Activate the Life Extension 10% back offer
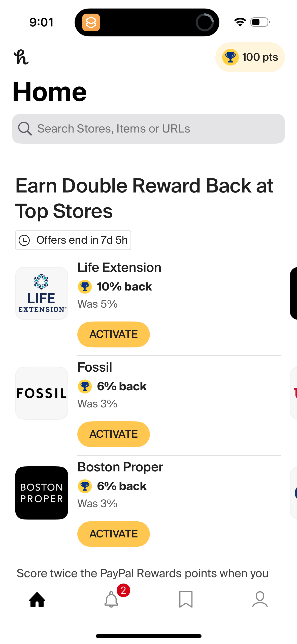297x644 pixels. [113, 334]
